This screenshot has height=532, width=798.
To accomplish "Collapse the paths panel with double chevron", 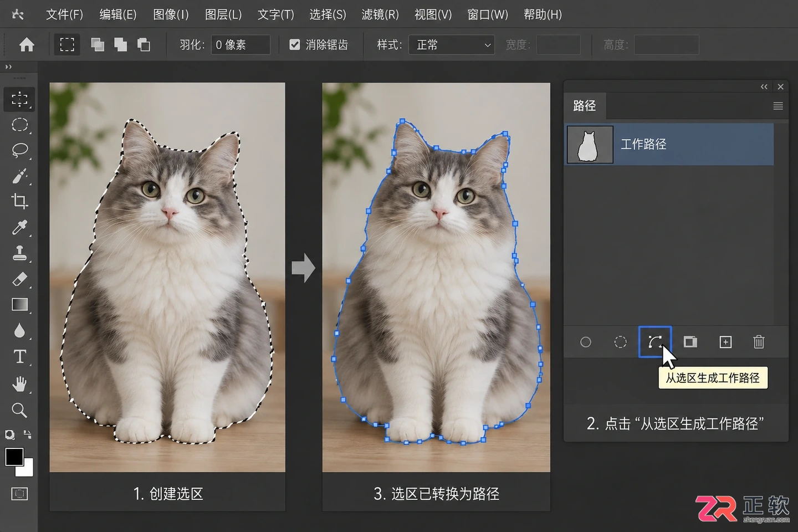I will [764, 86].
